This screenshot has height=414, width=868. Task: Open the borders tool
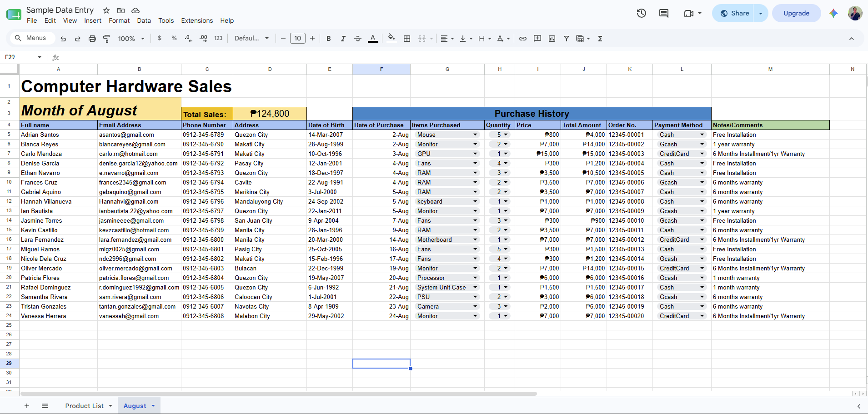click(x=407, y=39)
